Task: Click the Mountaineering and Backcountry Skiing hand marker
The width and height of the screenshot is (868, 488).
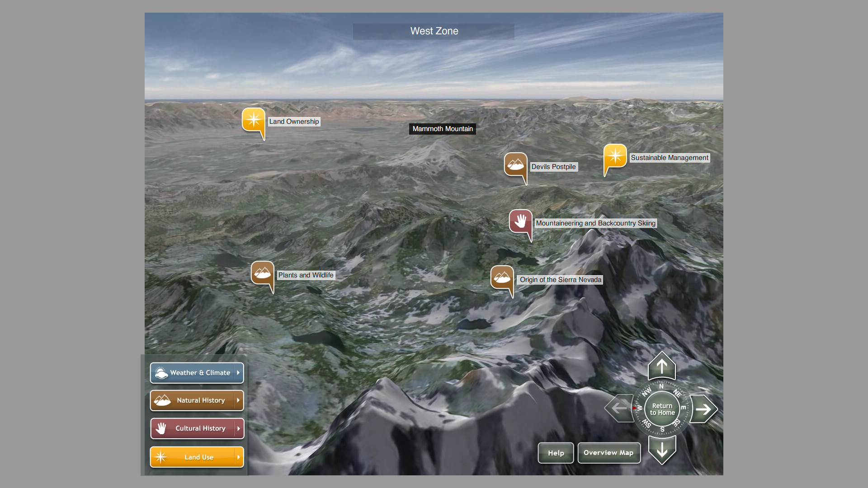Action: (x=520, y=221)
